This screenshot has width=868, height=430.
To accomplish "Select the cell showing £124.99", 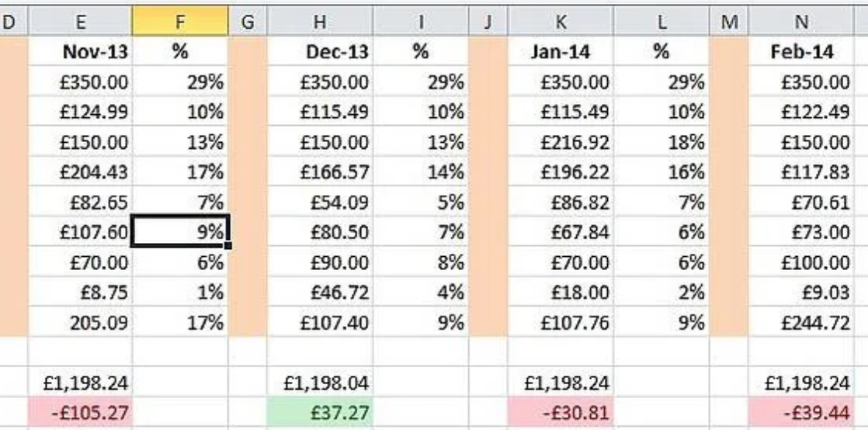I will click(x=80, y=112).
